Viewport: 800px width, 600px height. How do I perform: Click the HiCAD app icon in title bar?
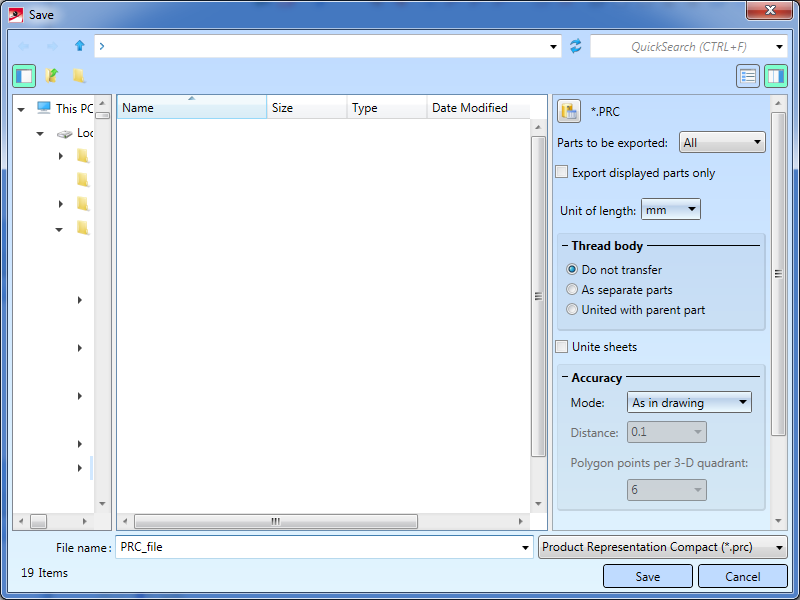point(16,15)
